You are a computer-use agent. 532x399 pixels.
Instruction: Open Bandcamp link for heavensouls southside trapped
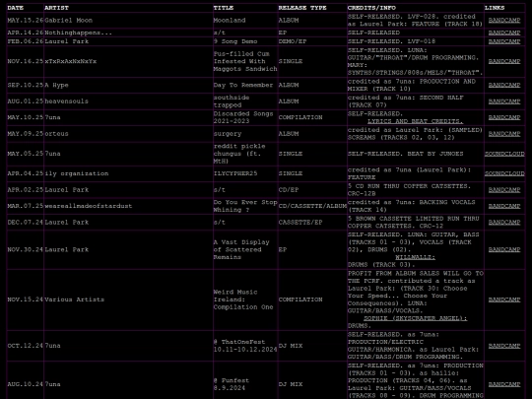click(x=504, y=101)
